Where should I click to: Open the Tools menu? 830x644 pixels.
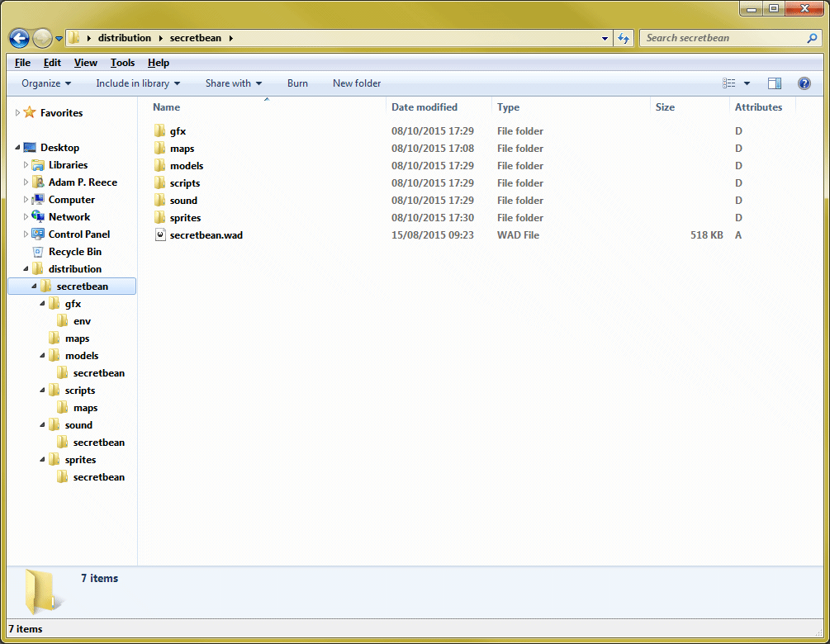122,63
